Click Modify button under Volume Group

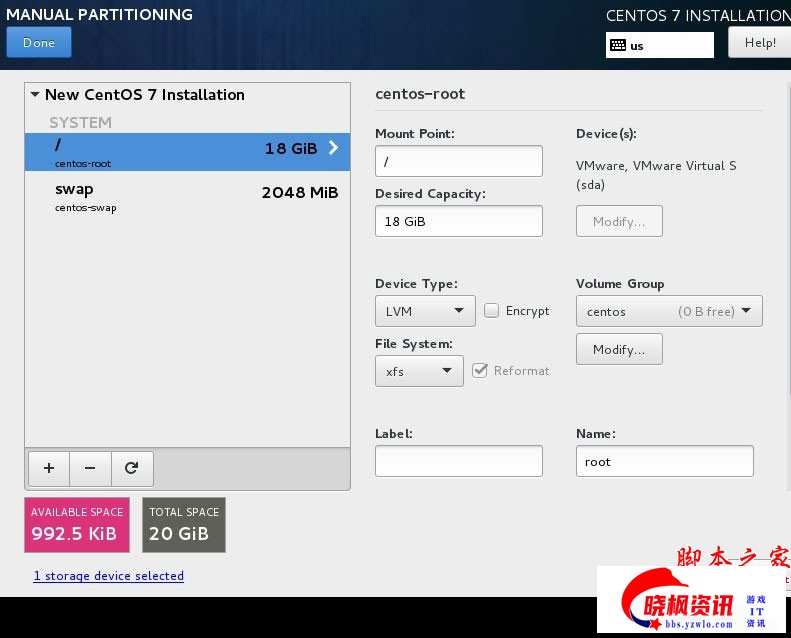point(619,349)
